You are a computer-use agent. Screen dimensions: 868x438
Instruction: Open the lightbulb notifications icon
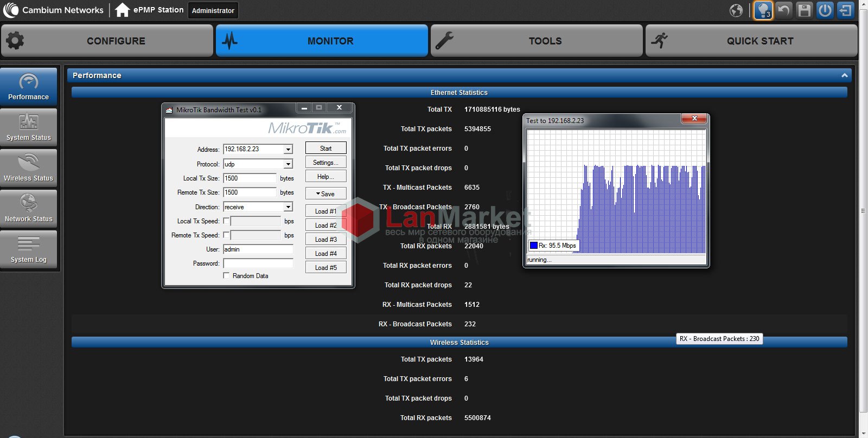click(x=763, y=10)
